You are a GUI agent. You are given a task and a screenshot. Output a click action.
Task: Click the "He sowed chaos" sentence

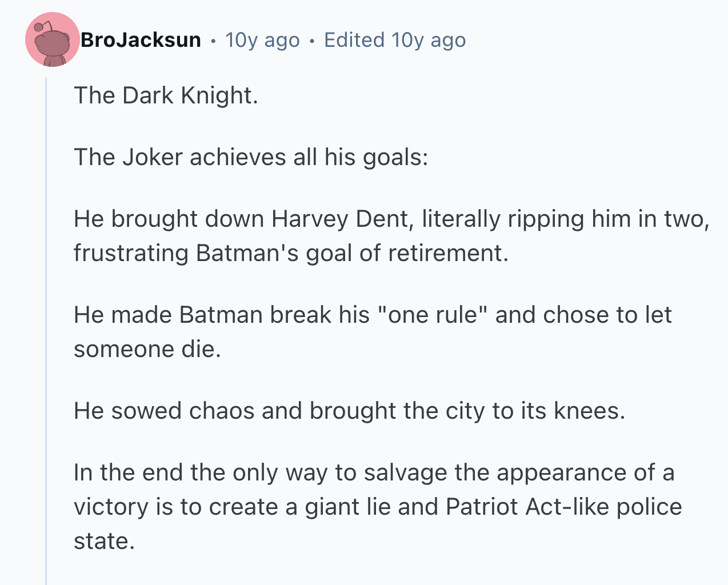(x=349, y=411)
